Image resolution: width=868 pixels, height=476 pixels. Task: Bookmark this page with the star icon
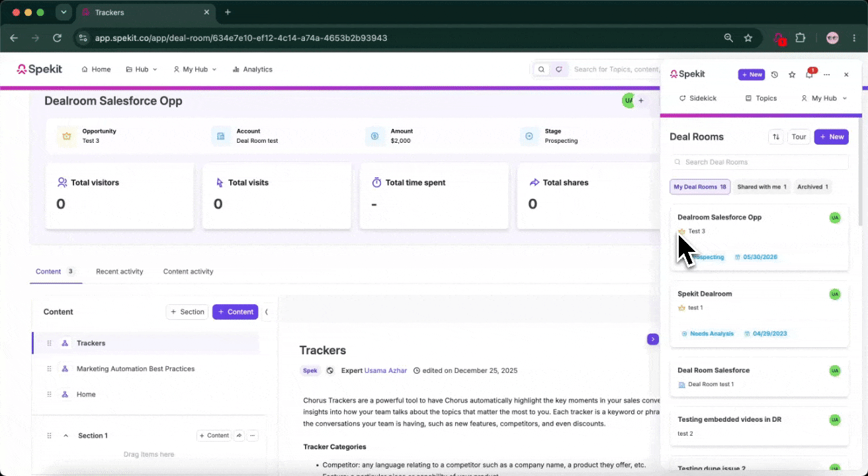click(748, 38)
